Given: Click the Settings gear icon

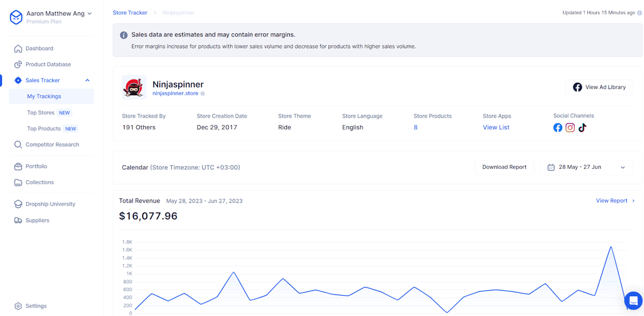Looking at the screenshot, I should click(x=18, y=306).
